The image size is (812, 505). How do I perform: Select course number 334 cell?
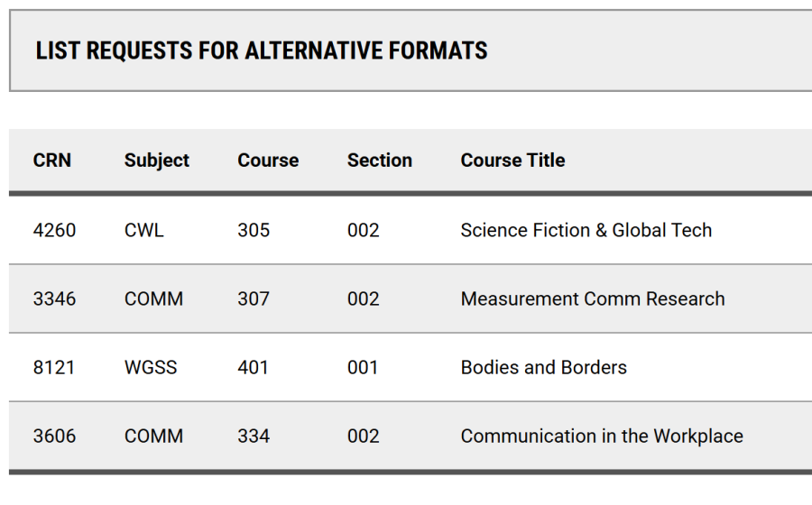254,436
